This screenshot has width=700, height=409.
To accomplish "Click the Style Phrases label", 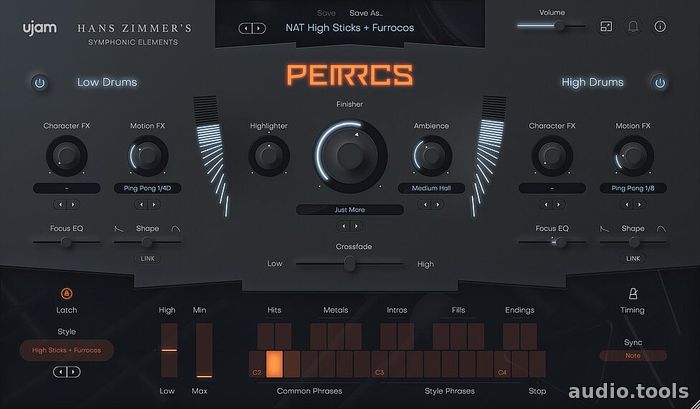I will pyautogui.click(x=450, y=391).
